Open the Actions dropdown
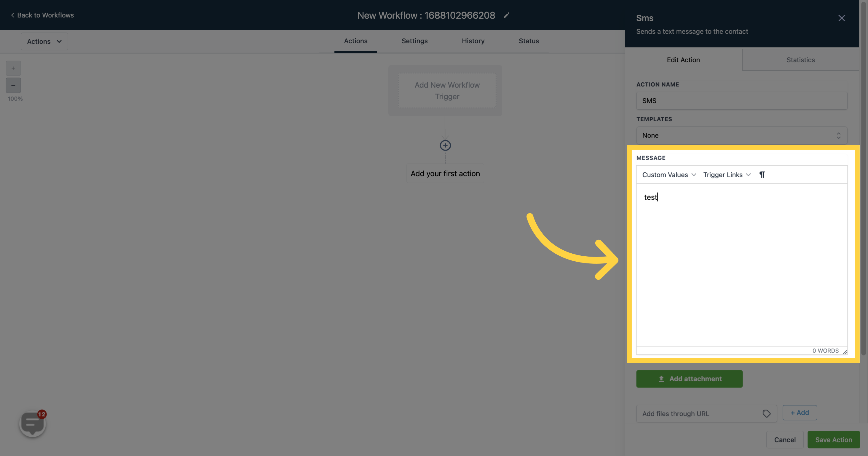 pyautogui.click(x=44, y=41)
